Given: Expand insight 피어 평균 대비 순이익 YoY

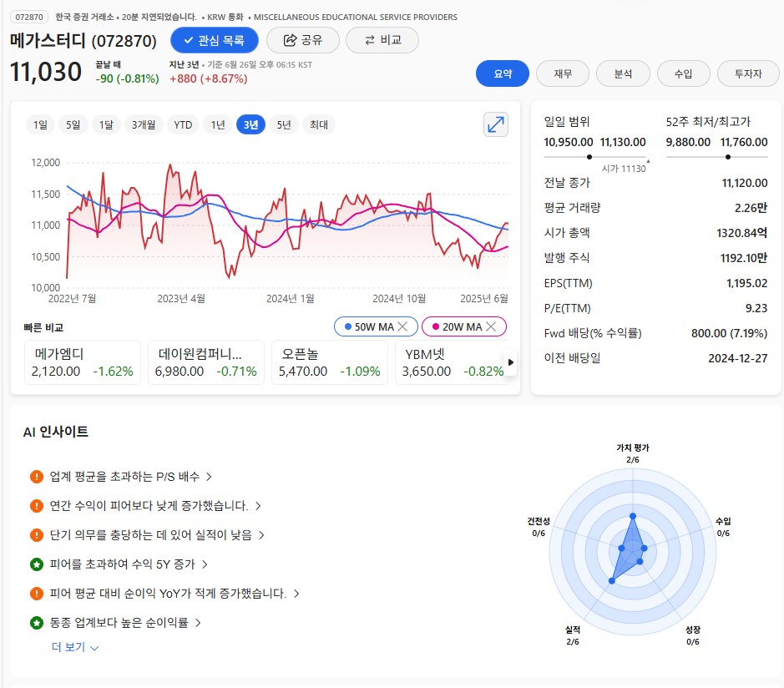Looking at the screenshot, I should click(174, 594).
